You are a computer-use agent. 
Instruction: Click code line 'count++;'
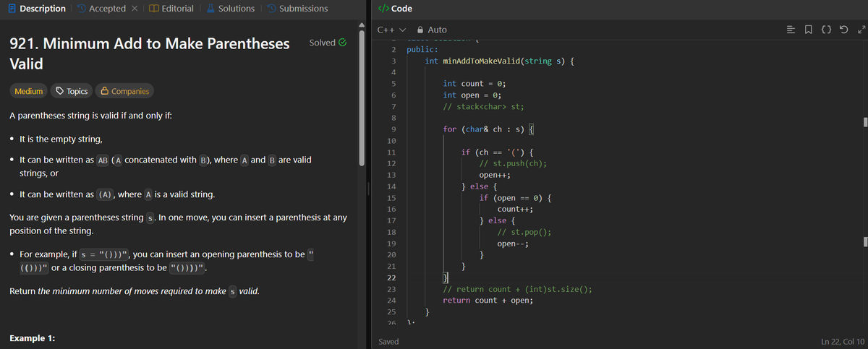pyautogui.click(x=515, y=210)
